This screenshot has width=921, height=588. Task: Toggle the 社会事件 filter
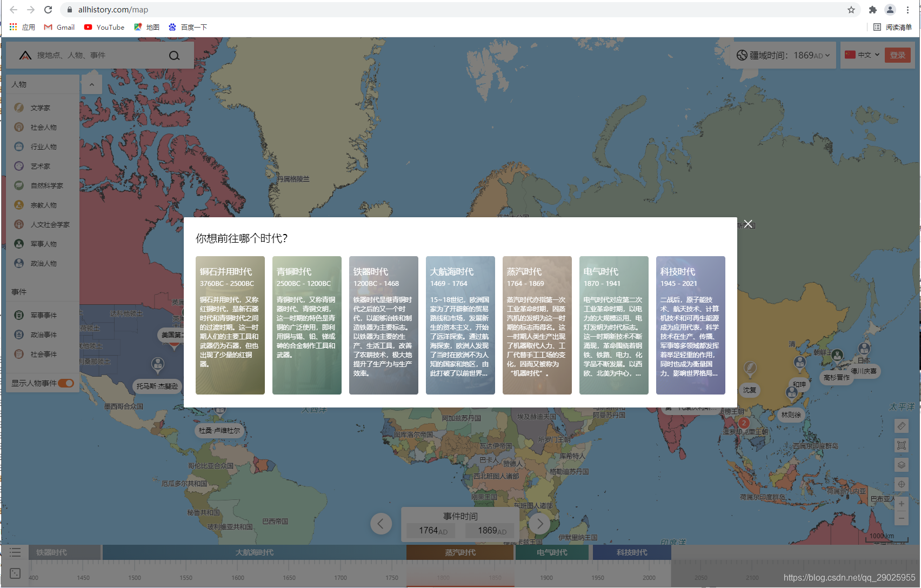42,355
